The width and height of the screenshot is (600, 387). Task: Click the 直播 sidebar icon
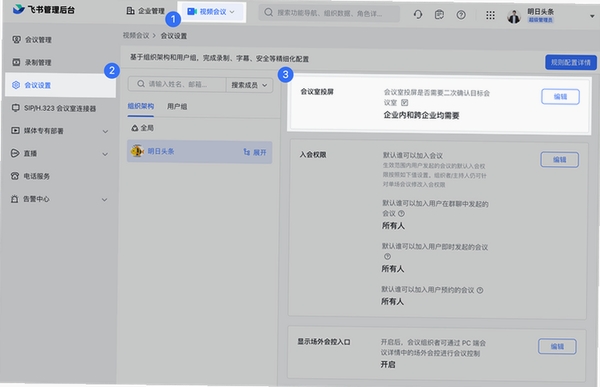pyautogui.click(x=15, y=153)
